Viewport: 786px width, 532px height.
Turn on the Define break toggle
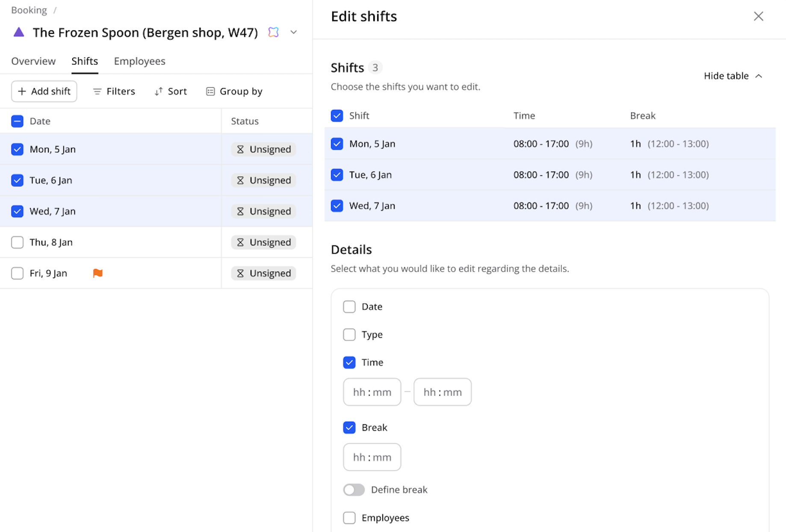click(354, 490)
